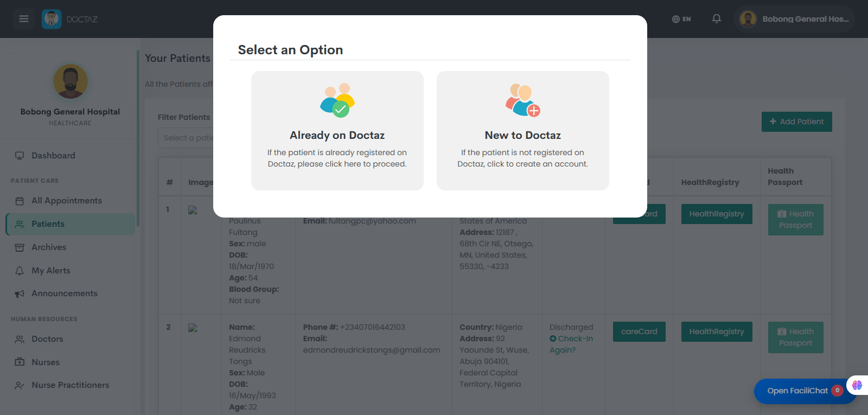Click the sidebar vertical scrollbar
Image resolution: width=868 pixels, height=415 pixels.
[x=138, y=138]
